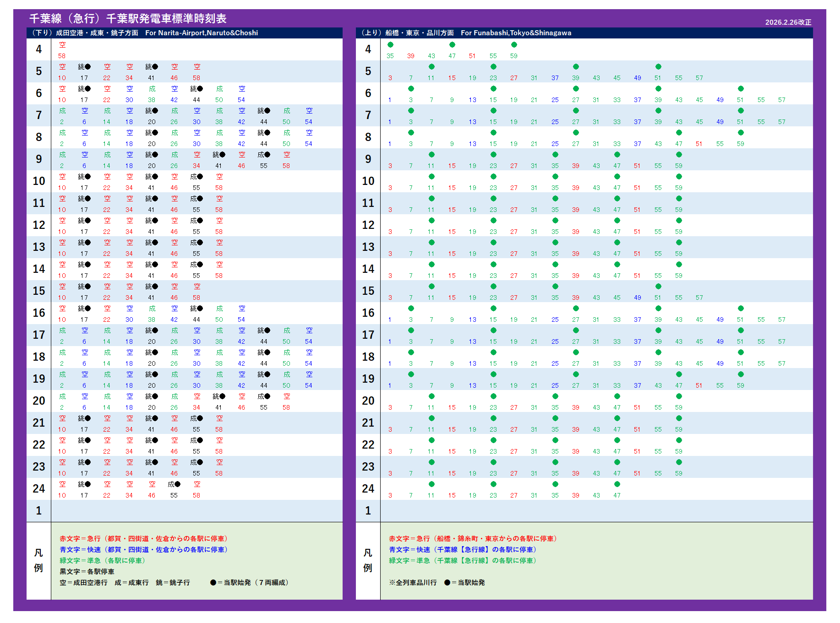Click the hour 12 label in outbound table

pos(39,225)
